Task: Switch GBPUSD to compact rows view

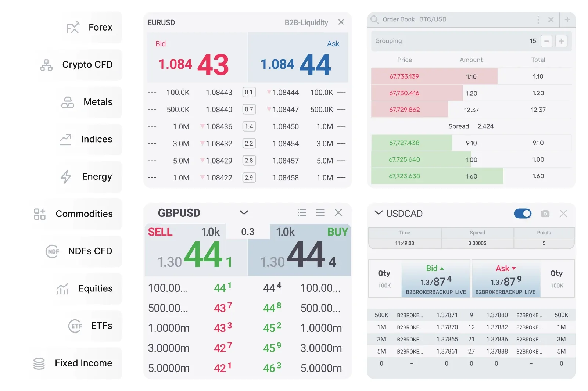Action: [x=320, y=212]
